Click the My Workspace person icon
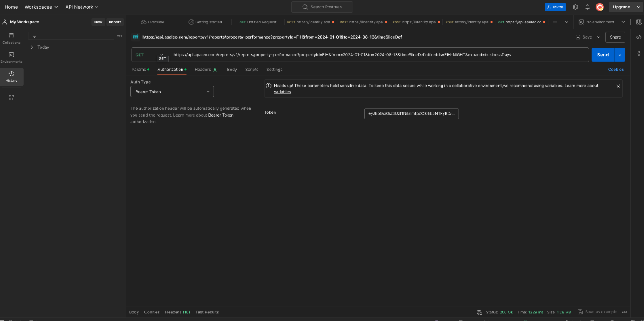644x321 pixels. (x=5, y=22)
